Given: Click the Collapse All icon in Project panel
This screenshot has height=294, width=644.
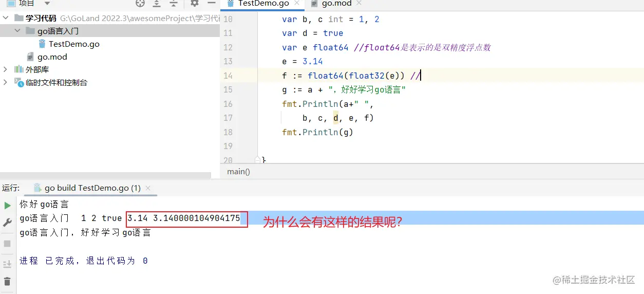Looking at the screenshot, I should (x=174, y=3).
